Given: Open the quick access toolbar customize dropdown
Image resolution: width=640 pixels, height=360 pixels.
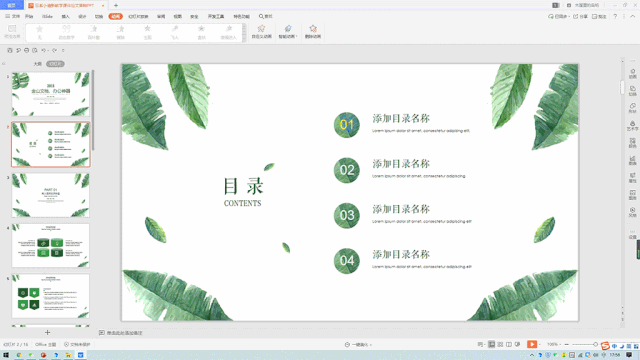Looking at the screenshot, I should pyautogui.click(x=63, y=50).
